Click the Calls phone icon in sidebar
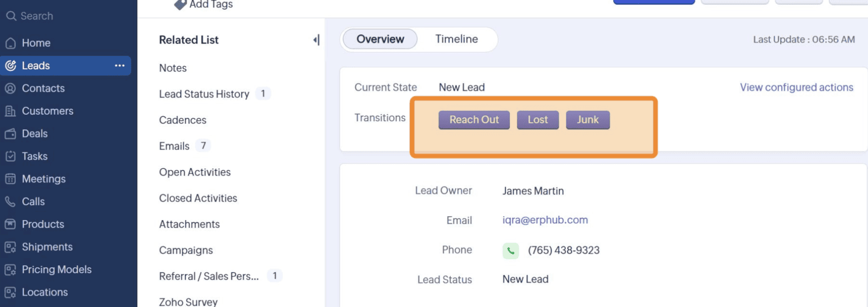 [x=10, y=202]
